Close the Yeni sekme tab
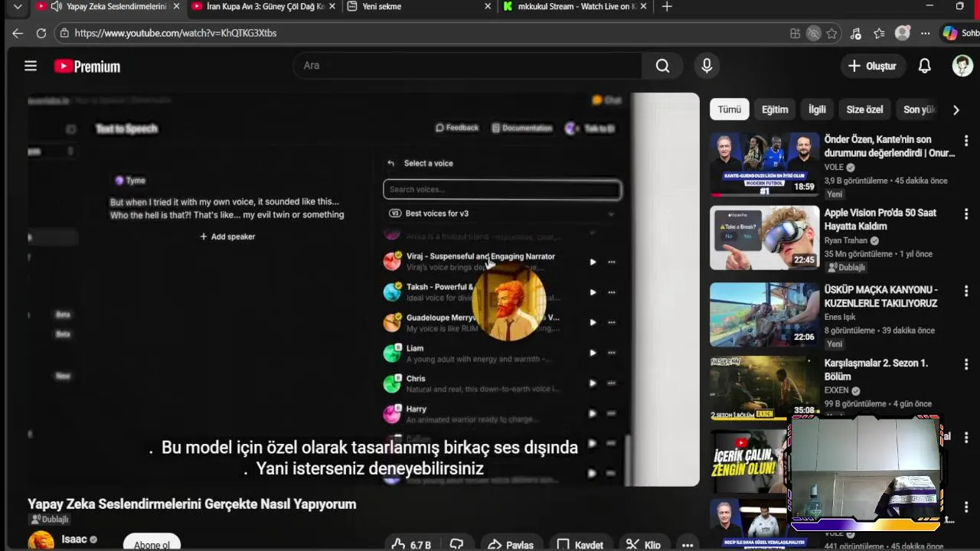The image size is (980, 551). coord(488,6)
